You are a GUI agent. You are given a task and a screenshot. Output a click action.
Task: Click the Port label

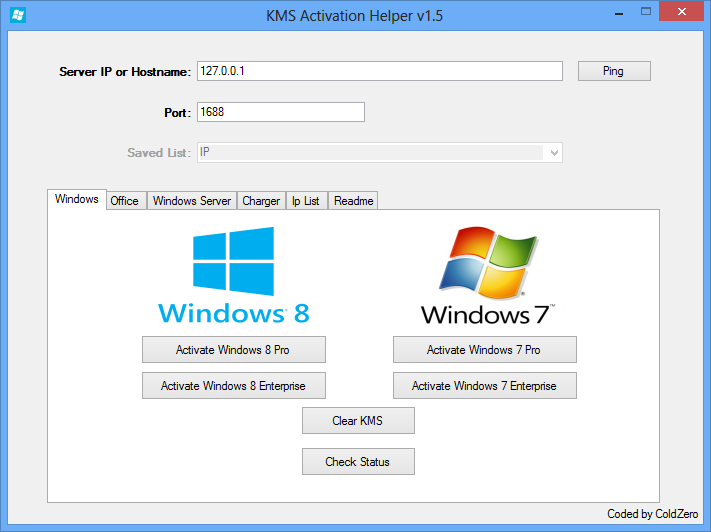point(178,112)
